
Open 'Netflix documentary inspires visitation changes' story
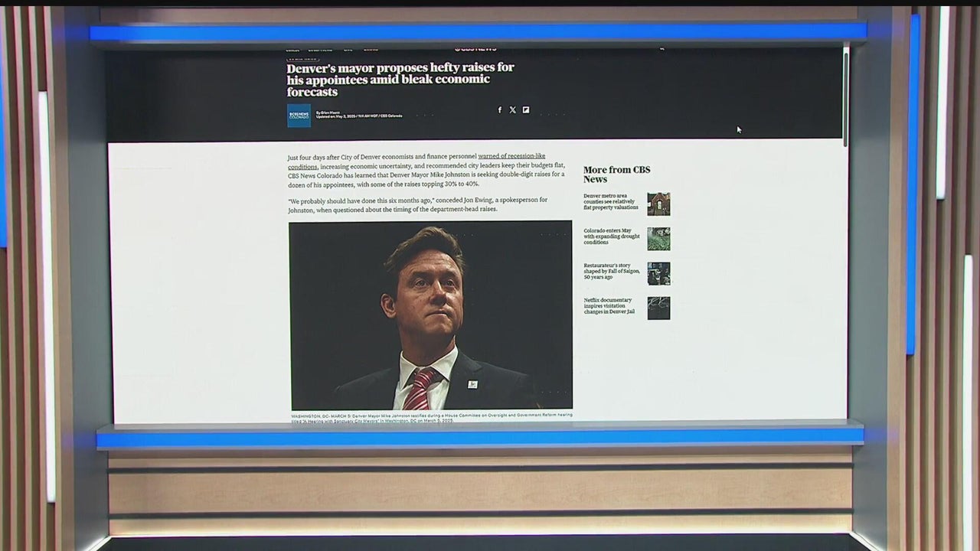coord(609,306)
